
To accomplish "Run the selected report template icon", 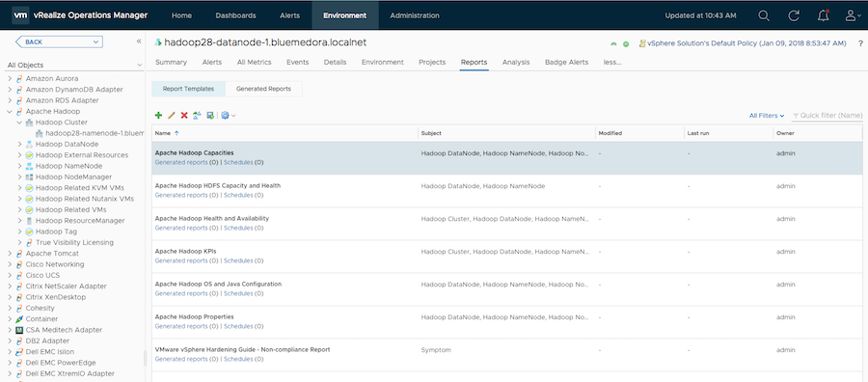I will coord(210,115).
